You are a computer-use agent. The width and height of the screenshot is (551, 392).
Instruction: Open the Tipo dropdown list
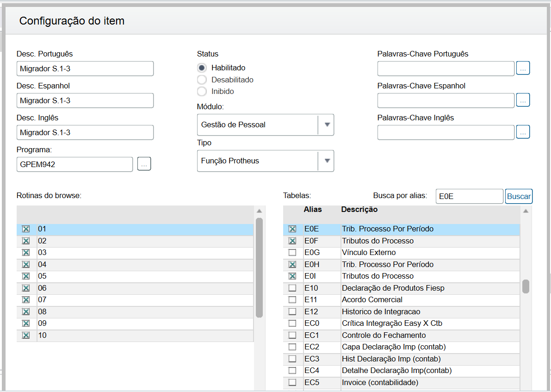pyautogui.click(x=326, y=161)
